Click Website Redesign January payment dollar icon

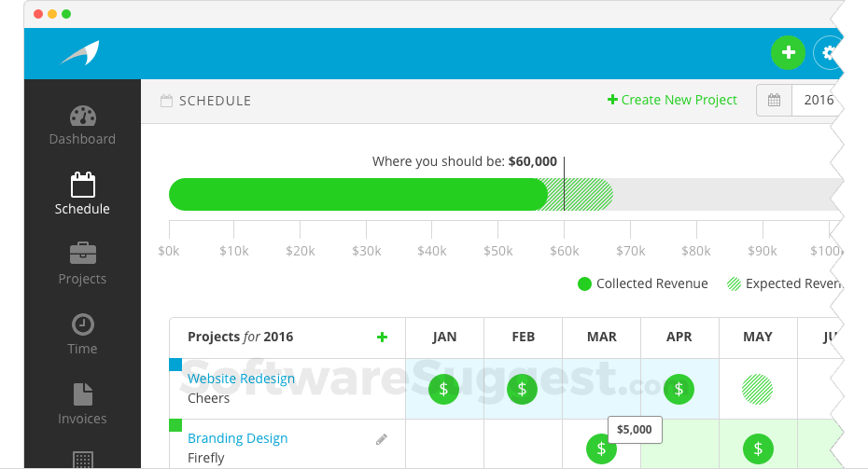(443, 390)
